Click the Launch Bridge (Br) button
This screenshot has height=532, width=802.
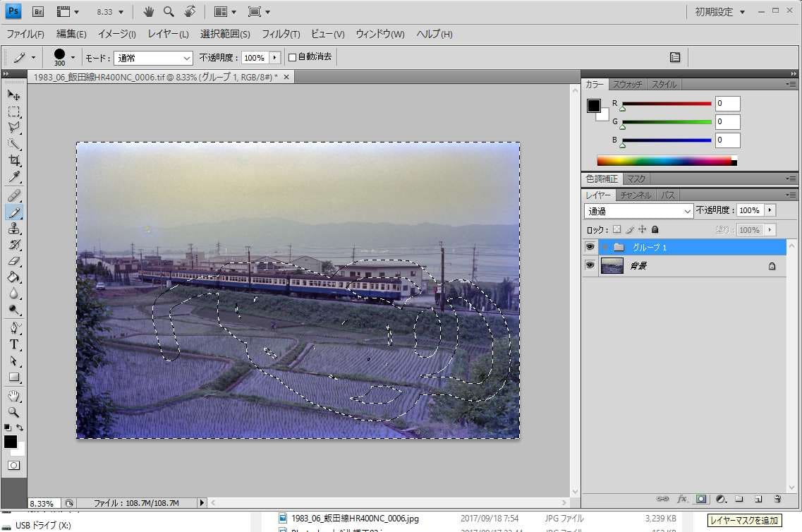(x=39, y=12)
